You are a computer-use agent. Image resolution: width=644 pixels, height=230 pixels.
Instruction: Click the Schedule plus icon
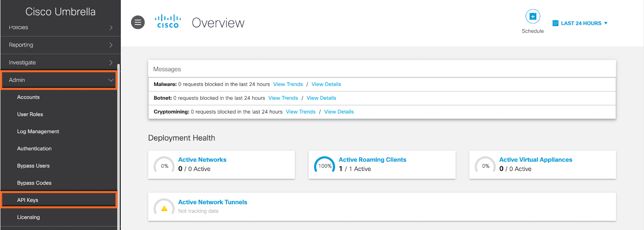[x=533, y=16]
